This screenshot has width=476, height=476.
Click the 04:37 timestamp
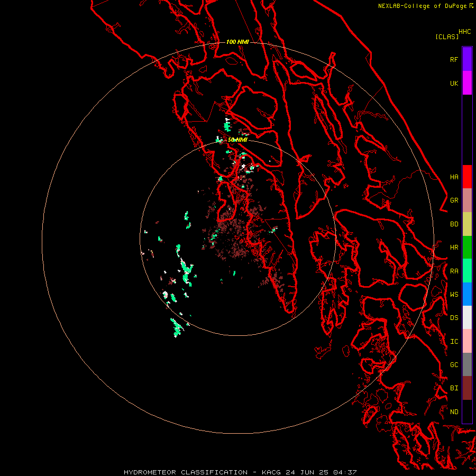tap(345, 472)
